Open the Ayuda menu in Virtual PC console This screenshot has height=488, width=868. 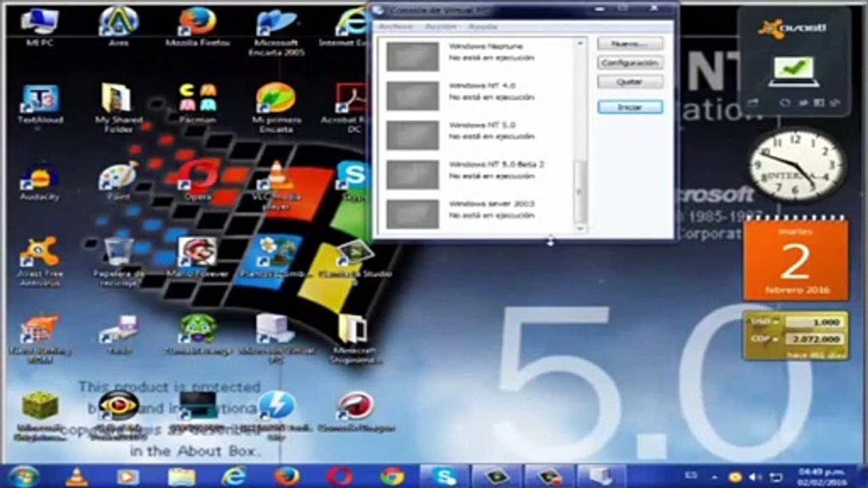pyautogui.click(x=483, y=26)
